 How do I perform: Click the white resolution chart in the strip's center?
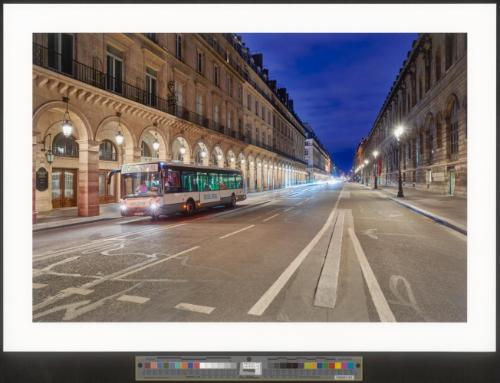251,368
